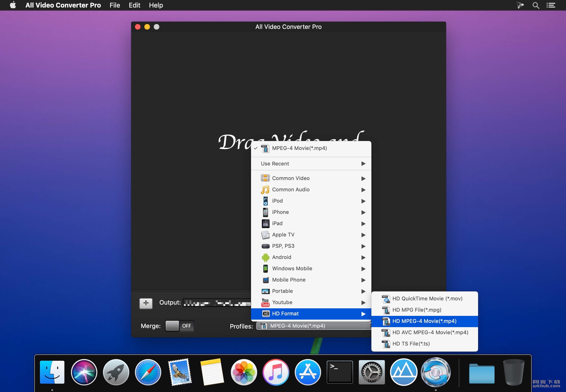Click the HD AVC MPEG-4 Movie icon
The height and width of the screenshot is (392, 566).
tap(386, 333)
